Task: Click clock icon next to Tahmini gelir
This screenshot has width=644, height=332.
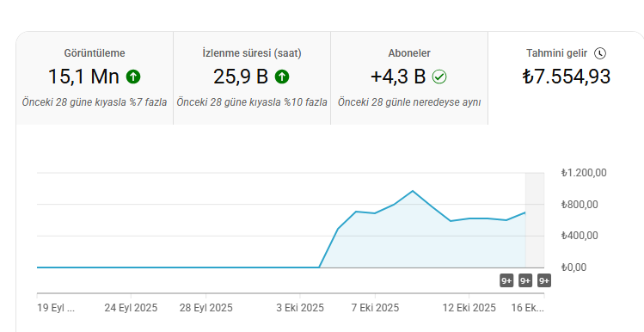Action: click(600, 53)
